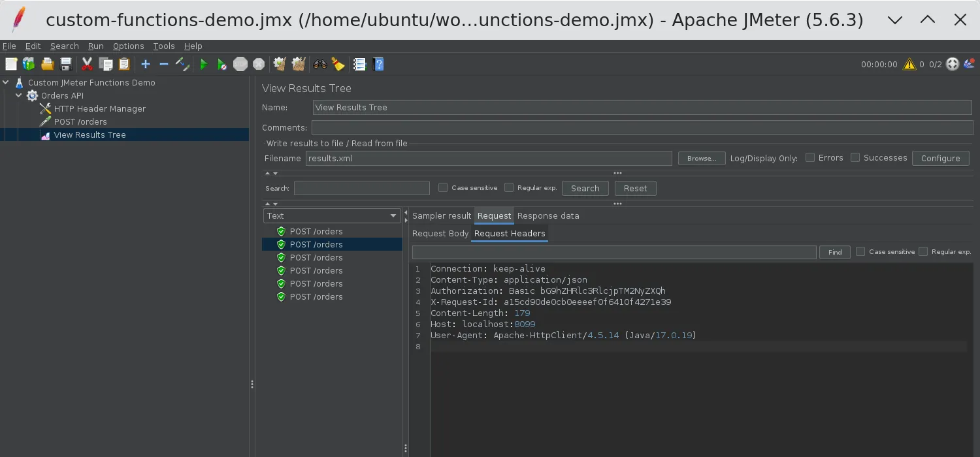Open the Tools menu
Image resolution: width=980 pixels, height=457 pixels.
164,46
